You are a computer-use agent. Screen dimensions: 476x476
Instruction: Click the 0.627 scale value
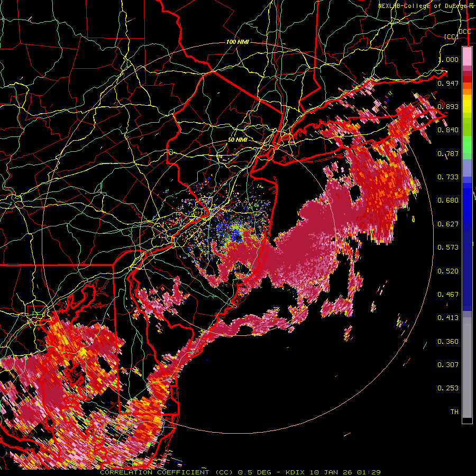point(448,224)
